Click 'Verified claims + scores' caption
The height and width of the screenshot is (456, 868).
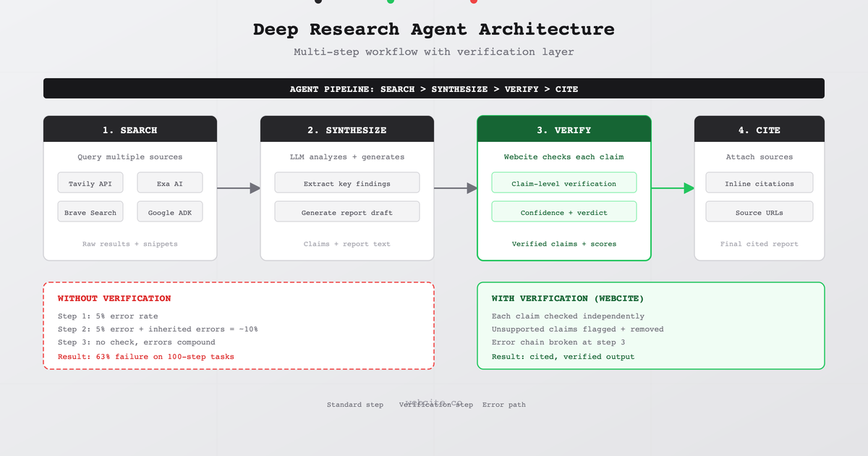[564, 244]
